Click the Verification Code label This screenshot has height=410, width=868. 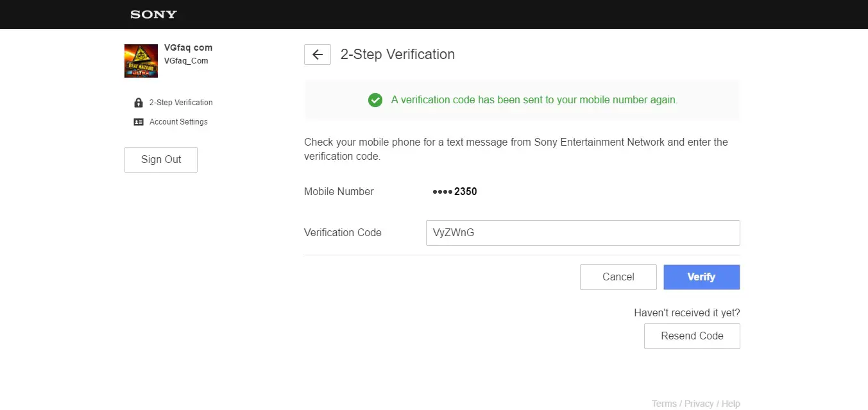[x=343, y=233]
